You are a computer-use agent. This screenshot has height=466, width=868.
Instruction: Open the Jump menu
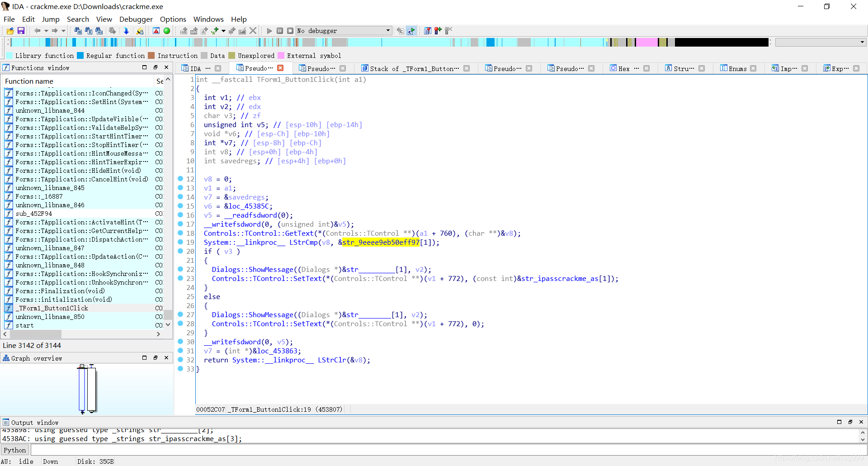click(x=51, y=19)
